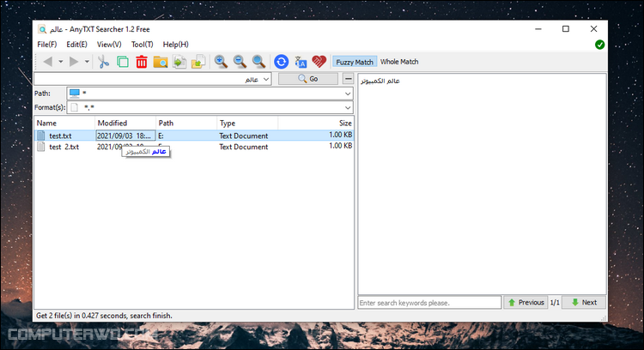Click test.txt Text Document type cell
Image resolution: width=644 pixels, height=350 pixels.
pyautogui.click(x=244, y=136)
